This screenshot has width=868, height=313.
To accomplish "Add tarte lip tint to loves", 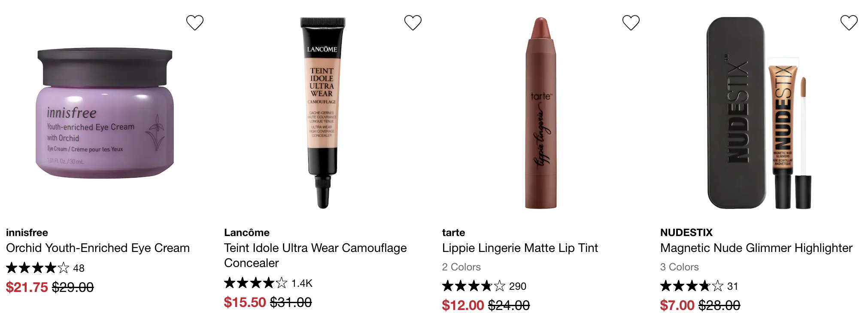I will (x=631, y=23).
